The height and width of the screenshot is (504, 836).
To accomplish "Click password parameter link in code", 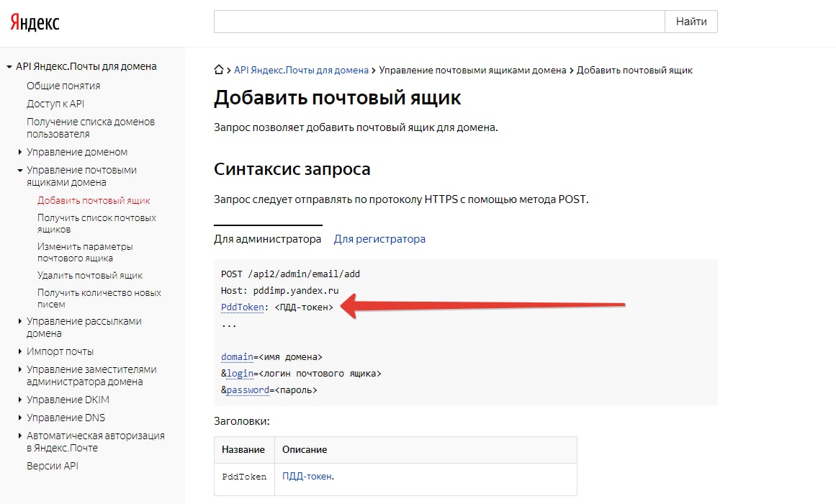I will click(248, 390).
